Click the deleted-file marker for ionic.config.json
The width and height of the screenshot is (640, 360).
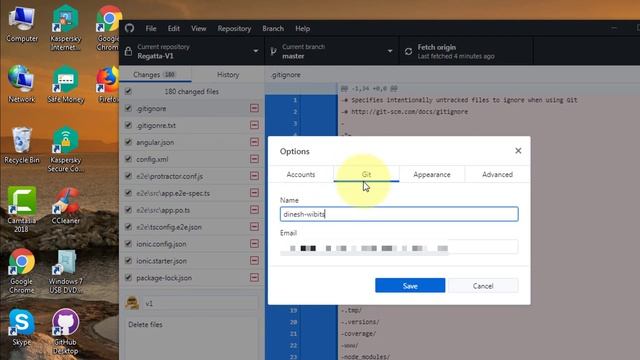coord(254,244)
